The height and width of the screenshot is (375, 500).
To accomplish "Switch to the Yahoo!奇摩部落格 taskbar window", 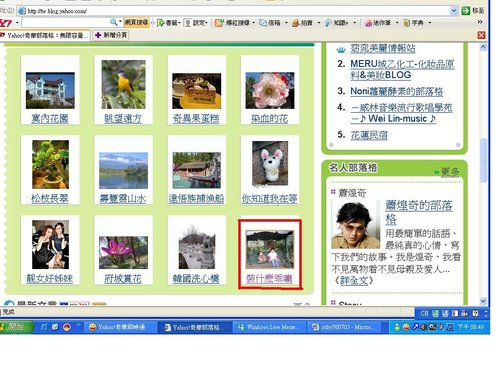I will click(195, 327).
